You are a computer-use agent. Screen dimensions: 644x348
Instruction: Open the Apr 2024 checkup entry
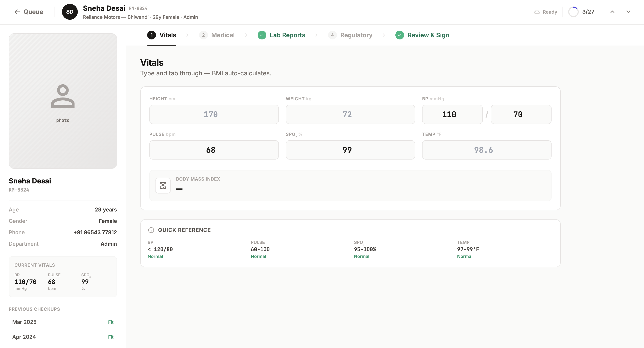pyautogui.click(x=62, y=337)
